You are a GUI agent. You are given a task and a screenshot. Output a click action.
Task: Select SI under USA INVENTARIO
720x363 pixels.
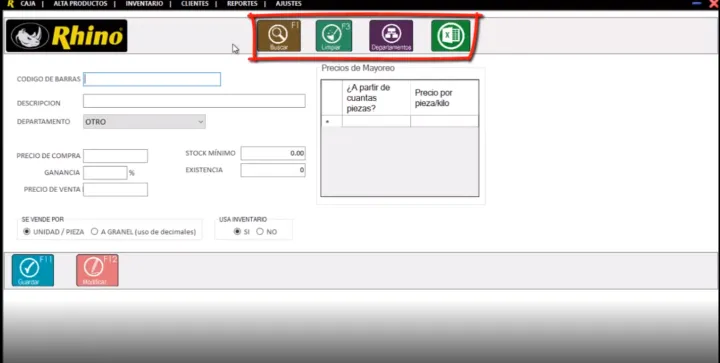pos(237,232)
